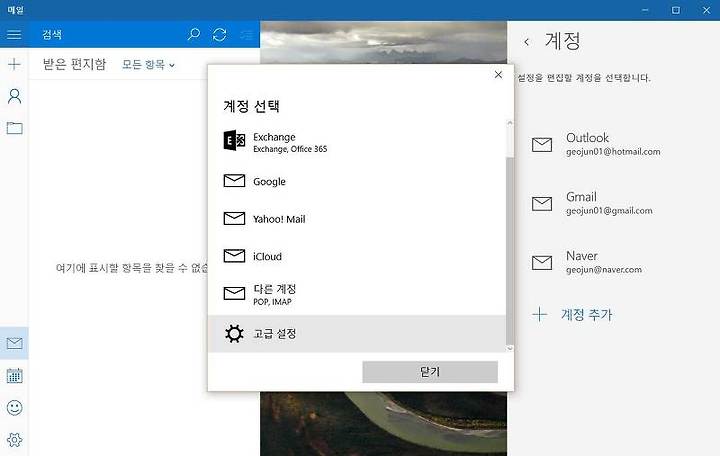Screen dimensions: 720x456
Task: Select Yahoo! Mail account option
Action: (x=357, y=219)
